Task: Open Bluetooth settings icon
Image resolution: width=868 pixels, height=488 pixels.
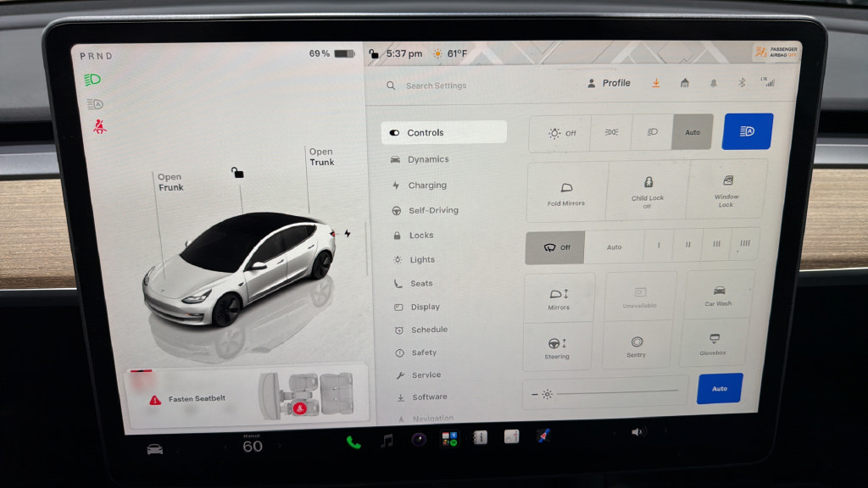Action: [742, 82]
